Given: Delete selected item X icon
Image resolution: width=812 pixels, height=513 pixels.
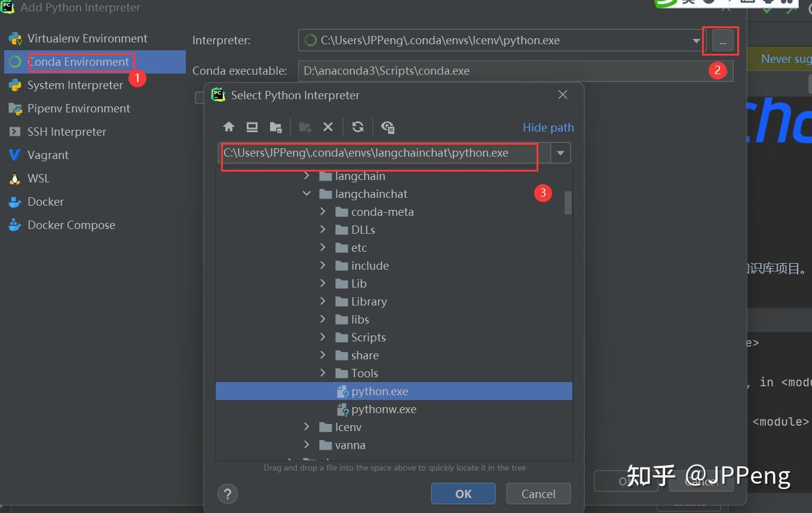Looking at the screenshot, I should (328, 127).
